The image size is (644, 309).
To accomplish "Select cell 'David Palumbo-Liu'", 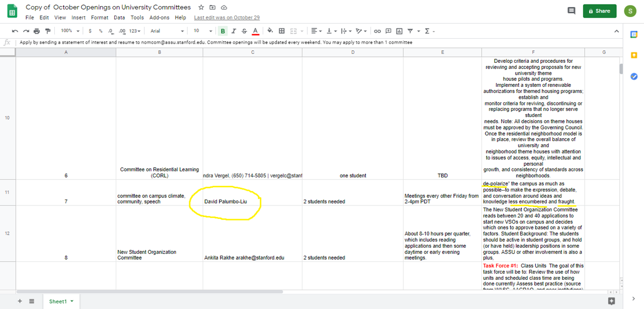I will (253, 192).
